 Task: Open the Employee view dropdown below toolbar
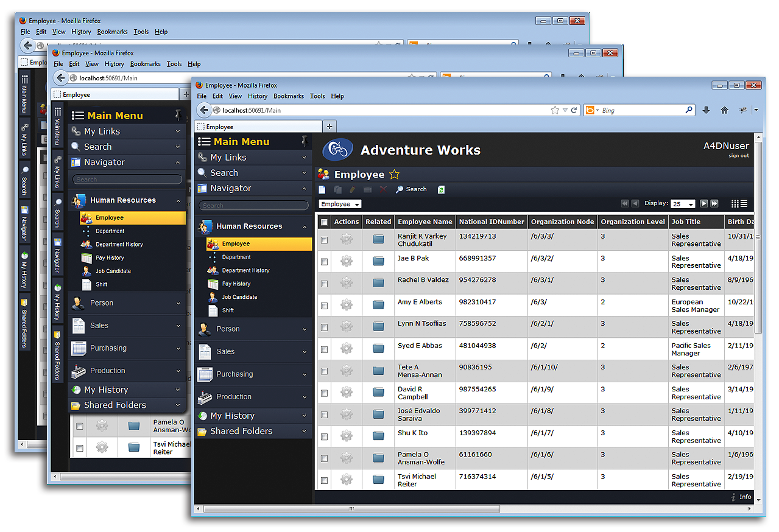pyautogui.click(x=340, y=204)
